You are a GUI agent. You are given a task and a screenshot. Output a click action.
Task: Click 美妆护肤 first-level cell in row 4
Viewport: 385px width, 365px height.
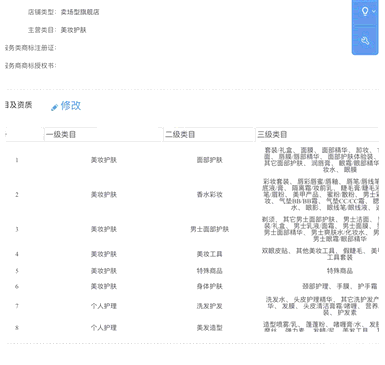pyautogui.click(x=104, y=254)
